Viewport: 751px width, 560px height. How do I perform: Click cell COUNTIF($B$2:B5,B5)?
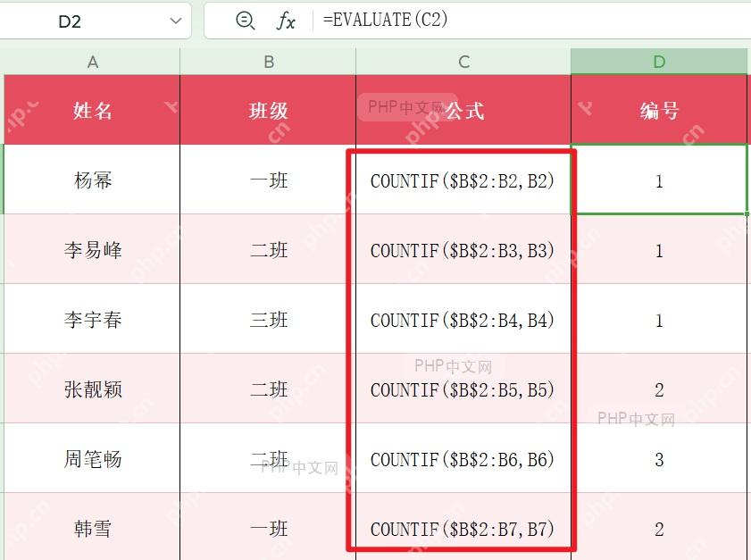pos(463,389)
